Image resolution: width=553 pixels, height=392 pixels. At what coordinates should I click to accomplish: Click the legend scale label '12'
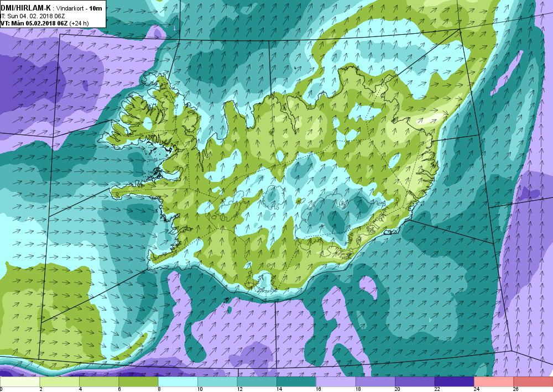point(239,389)
